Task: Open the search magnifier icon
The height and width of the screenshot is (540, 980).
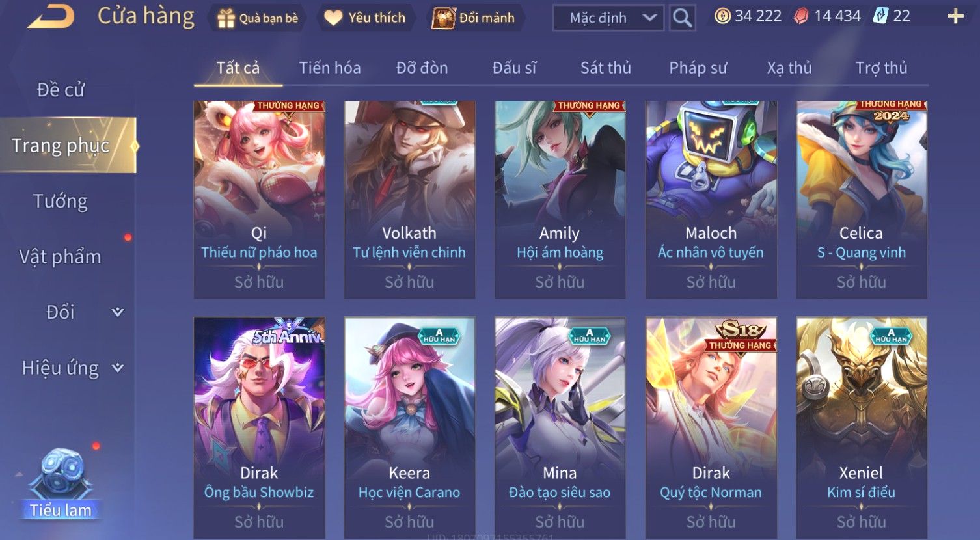Action: 682,18
